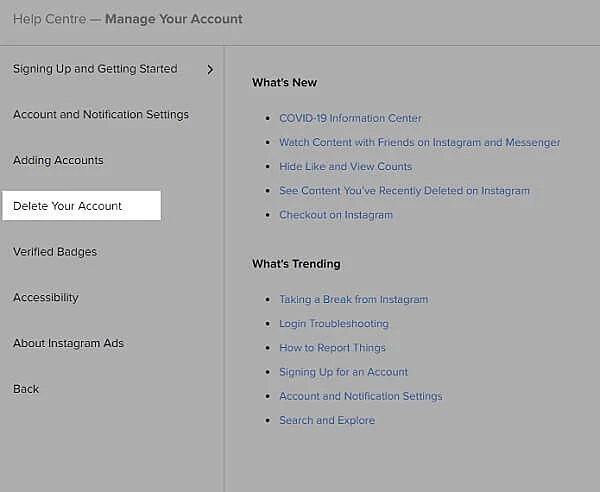Viewport: 600px width, 492px height.
Task: Click Checkout on Instagram link
Action: [x=336, y=215]
